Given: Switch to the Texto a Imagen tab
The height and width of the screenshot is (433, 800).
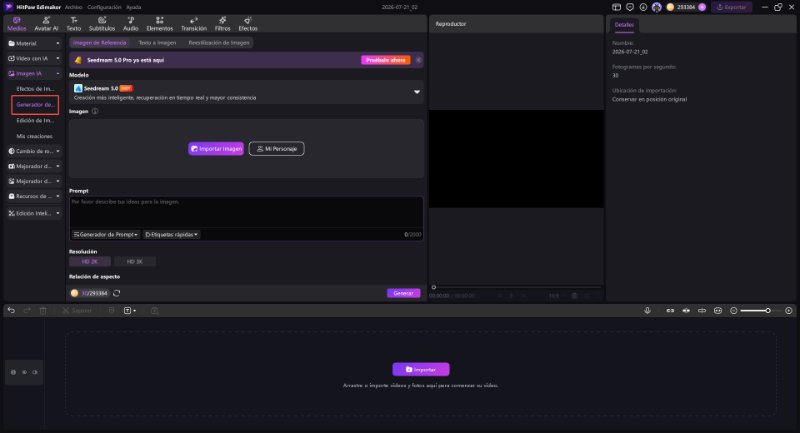Looking at the screenshot, I should click(x=157, y=43).
